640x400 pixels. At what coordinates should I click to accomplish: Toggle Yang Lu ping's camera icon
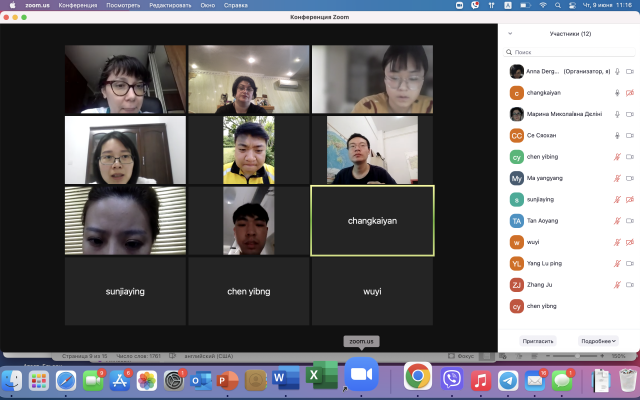630,264
